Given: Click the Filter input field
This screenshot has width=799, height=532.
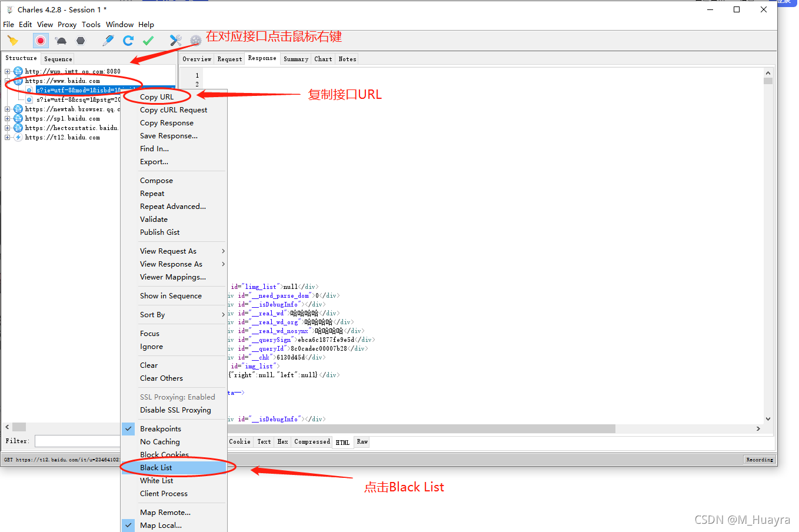Looking at the screenshot, I should coord(78,441).
